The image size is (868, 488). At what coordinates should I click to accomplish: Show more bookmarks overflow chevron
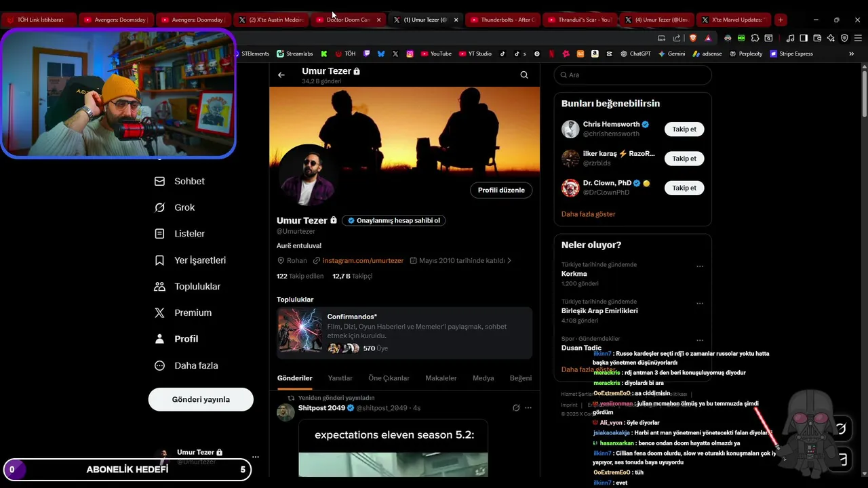click(852, 54)
